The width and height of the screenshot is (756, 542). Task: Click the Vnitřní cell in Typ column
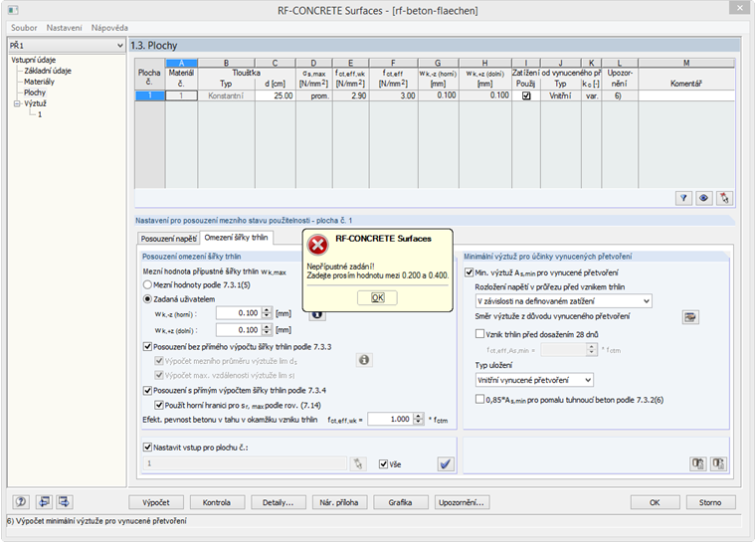[x=560, y=95]
